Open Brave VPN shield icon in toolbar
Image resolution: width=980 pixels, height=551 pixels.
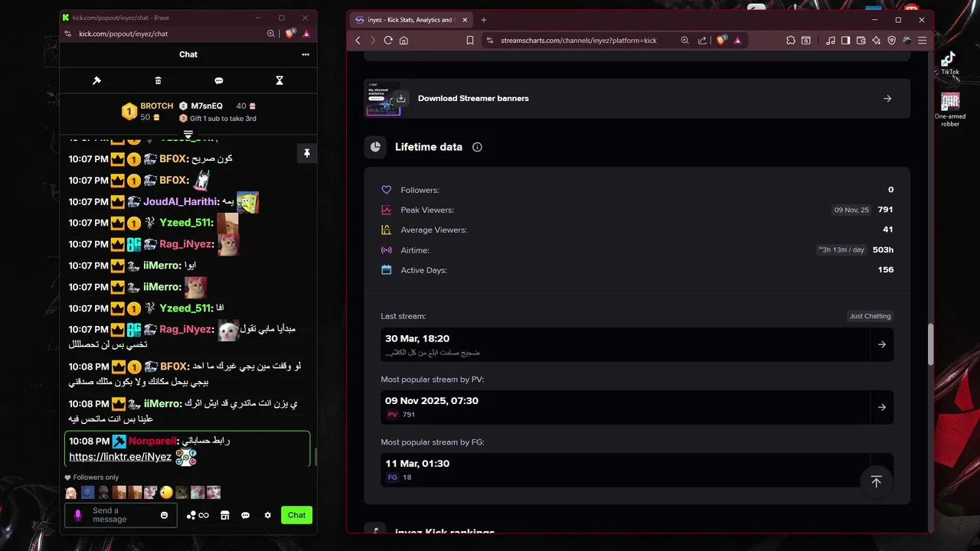tap(892, 41)
